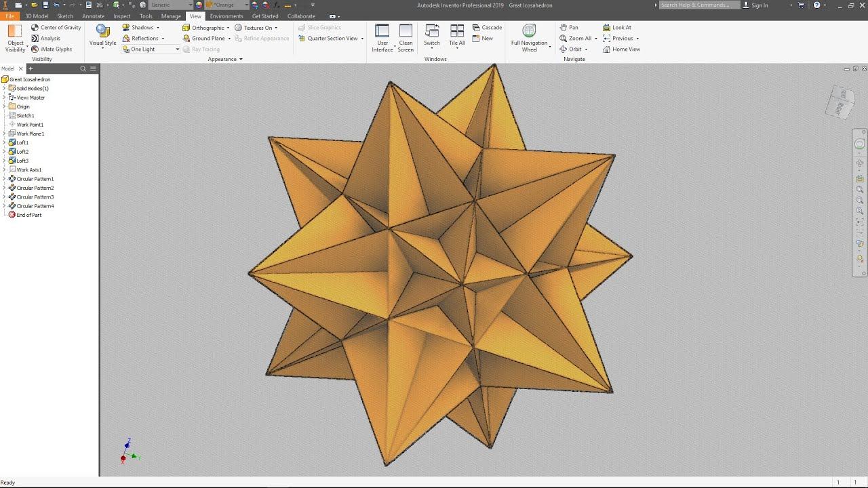Open the One Light lighting style dropdown
This screenshot has height=488, width=868.
(151, 49)
